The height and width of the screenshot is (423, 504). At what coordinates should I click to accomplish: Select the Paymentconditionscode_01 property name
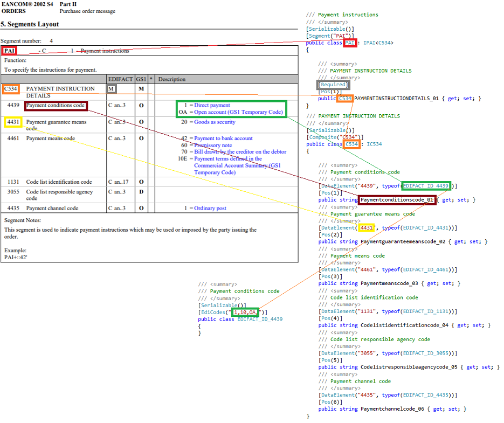pos(397,200)
